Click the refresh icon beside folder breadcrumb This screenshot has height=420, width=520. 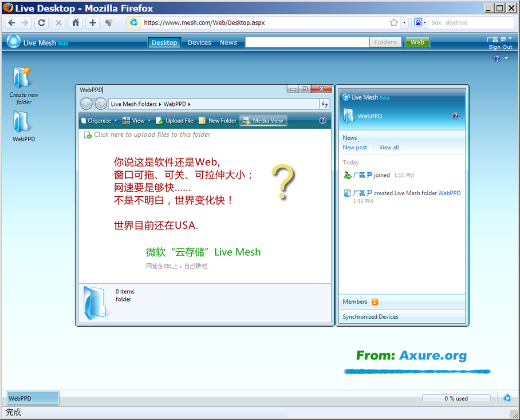[325, 104]
